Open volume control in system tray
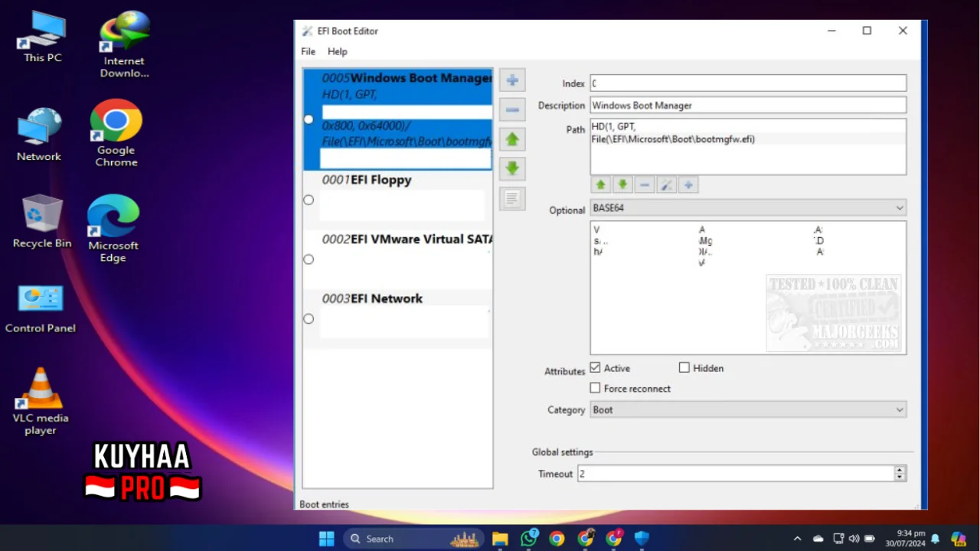 click(854, 539)
